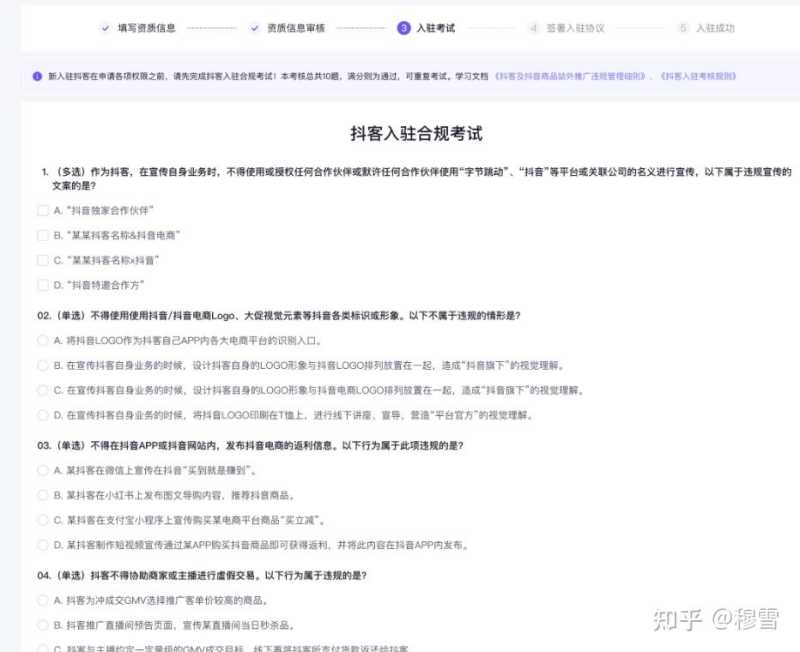The image size is (800, 652).
Task: Click the checkmark icon on 资质信息审核 step
Action: tap(254, 28)
